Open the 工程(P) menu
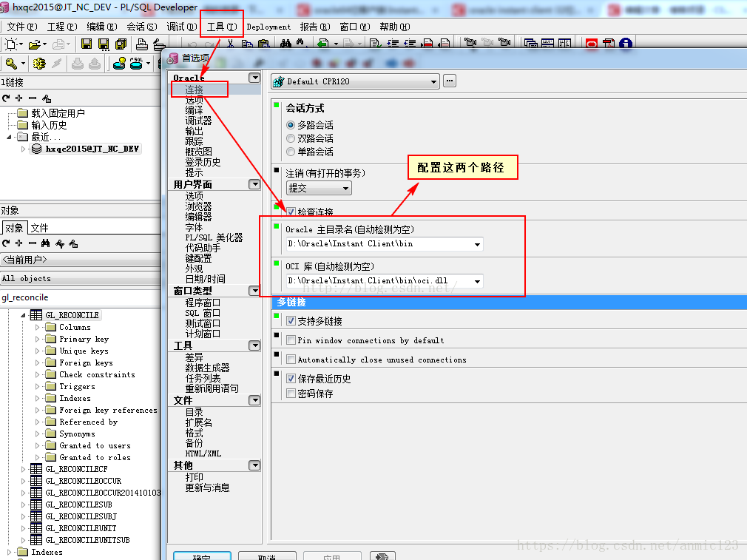This screenshot has width=747, height=560. click(62, 27)
